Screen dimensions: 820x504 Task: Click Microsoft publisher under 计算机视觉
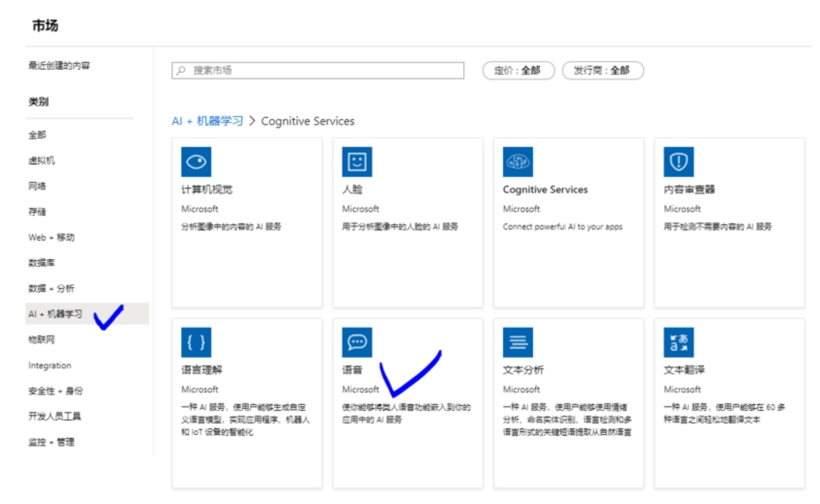click(200, 209)
